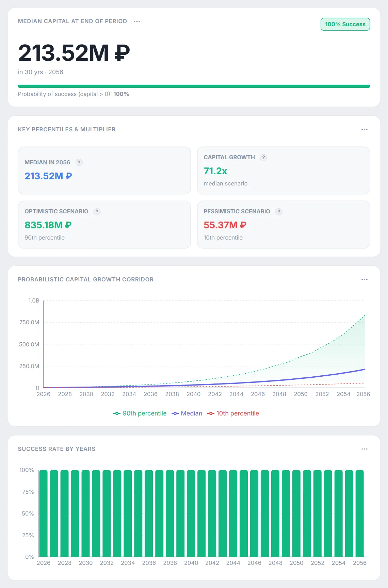This screenshot has height=588, width=388.
Task: Click the probability of success progress bar
Action: click(194, 86)
